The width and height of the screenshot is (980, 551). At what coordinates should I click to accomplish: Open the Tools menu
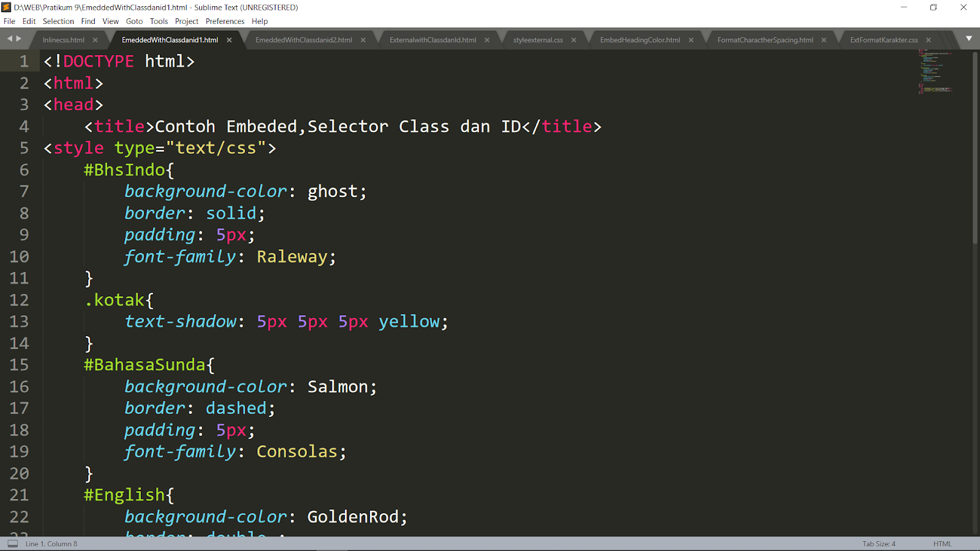[x=159, y=21]
